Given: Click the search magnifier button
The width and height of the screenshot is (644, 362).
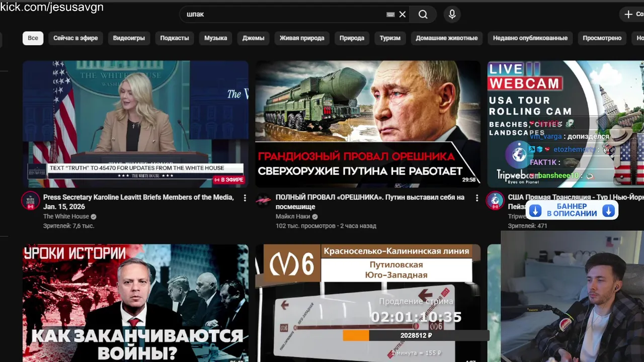Looking at the screenshot, I should click(x=423, y=15).
